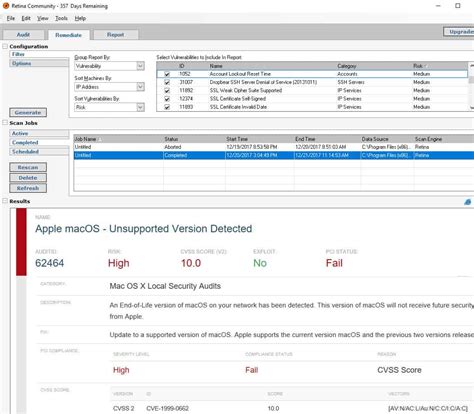Click the vulnerability ID 31007 cell
The width and height of the screenshot is (474, 414).
186,82
